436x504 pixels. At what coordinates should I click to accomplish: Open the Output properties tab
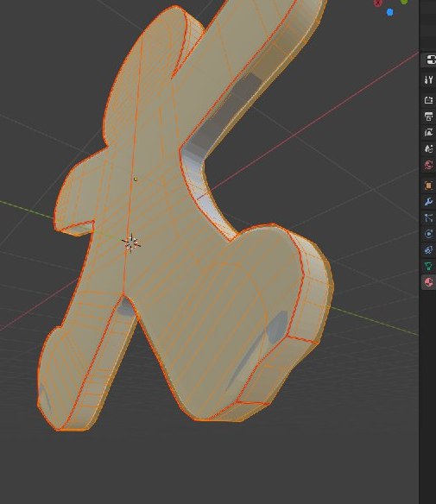[x=428, y=117]
